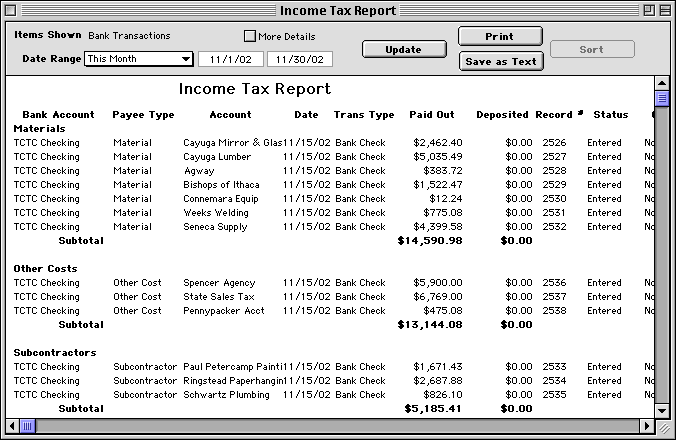Click the vertical scrollbar up arrow
The image size is (676, 440).
pos(661,83)
